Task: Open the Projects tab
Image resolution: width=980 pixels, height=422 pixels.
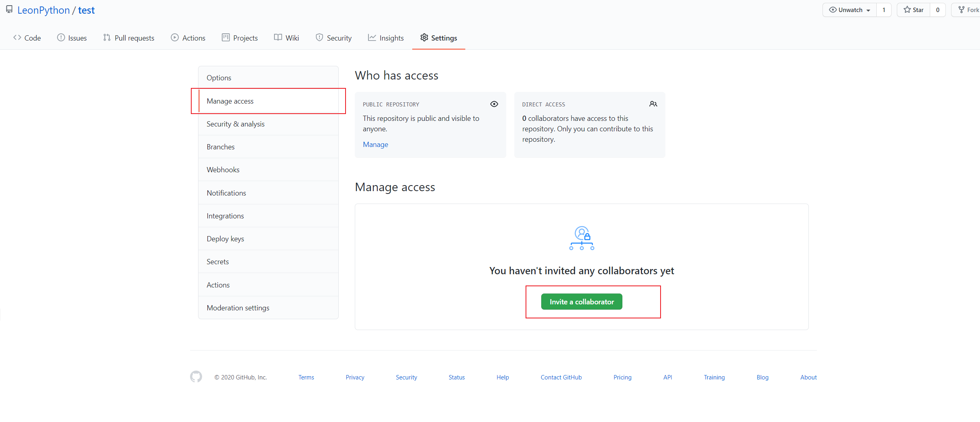Action: (x=240, y=38)
